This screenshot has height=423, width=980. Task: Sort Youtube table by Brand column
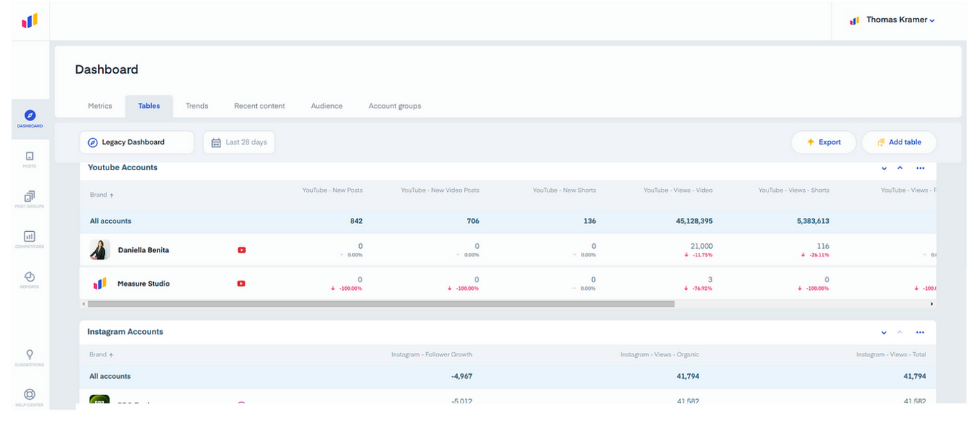coord(102,195)
